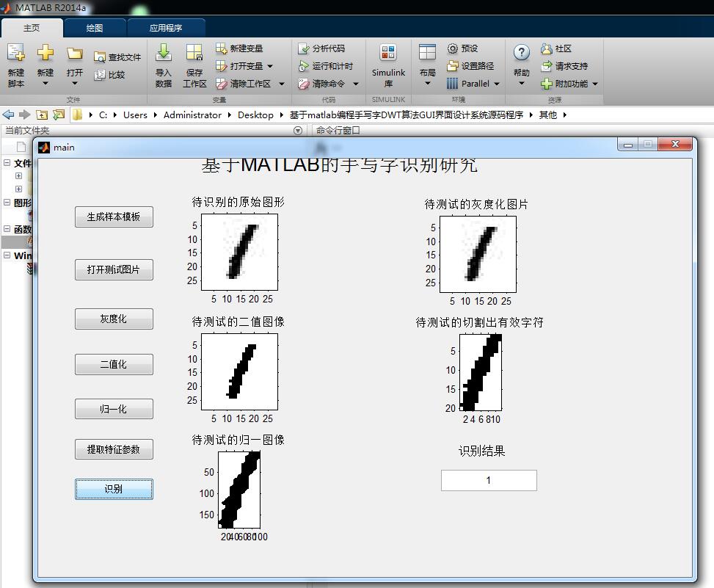
Task: Click Clear Commands (清除命令)
Action: click(x=321, y=84)
